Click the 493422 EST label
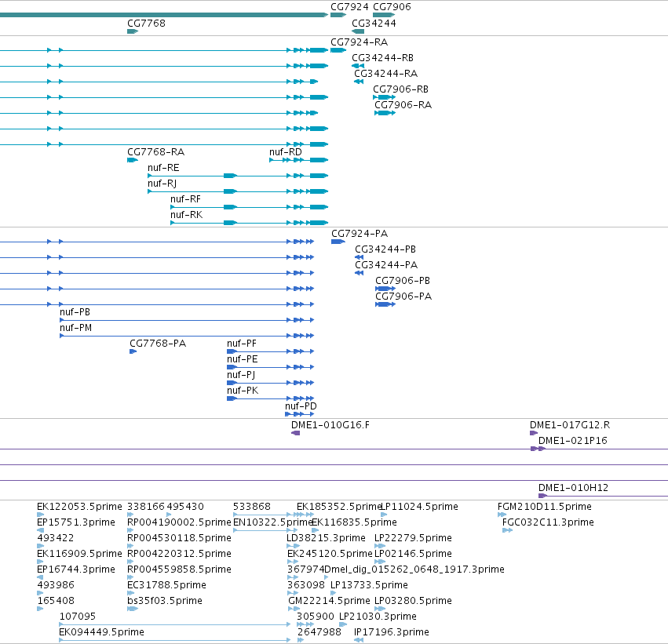The image size is (668, 644). pyautogui.click(x=56, y=538)
